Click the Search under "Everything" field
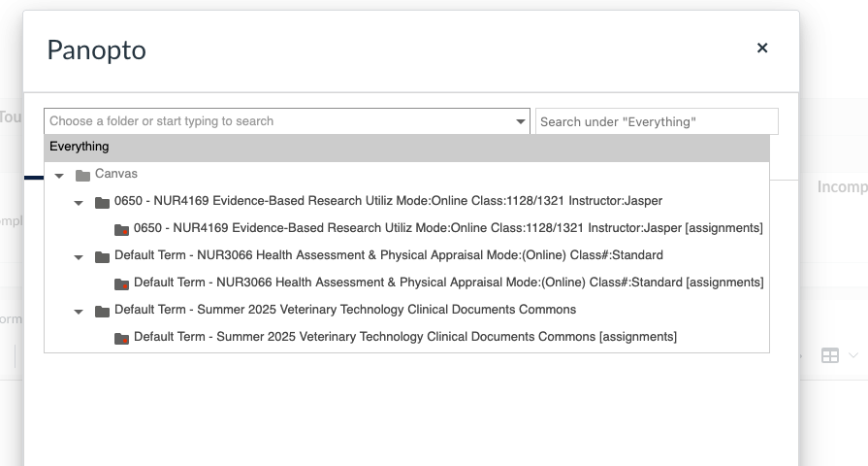868x466 pixels. tap(657, 121)
